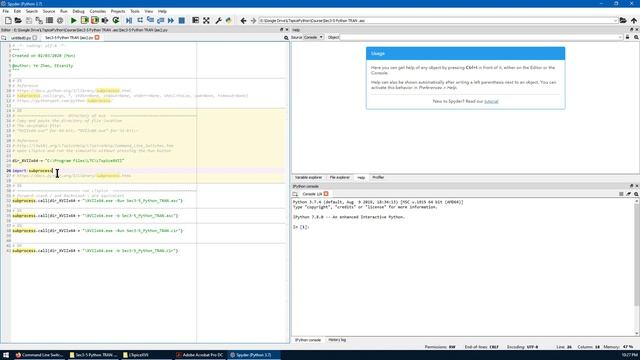Viewport: 640px width, 360px height.
Task: Open the Spyder tutorial link
Action: click(491, 101)
